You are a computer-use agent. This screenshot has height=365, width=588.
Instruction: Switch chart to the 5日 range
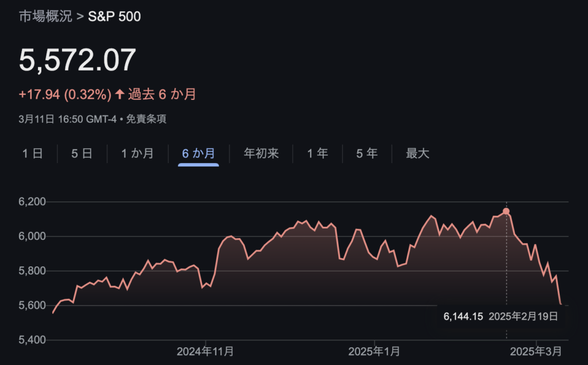pos(82,153)
